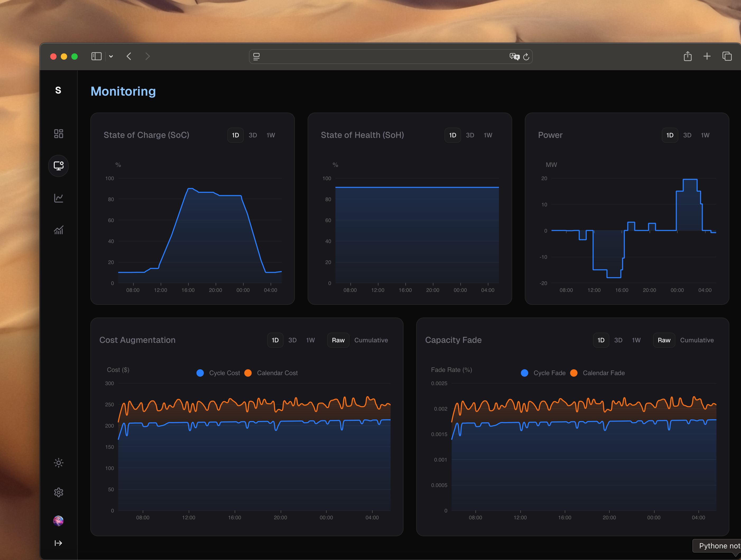Image resolution: width=741 pixels, height=560 pixels.
Task: Switch State of Charge chart to 1W range
Action: [271, 135]
